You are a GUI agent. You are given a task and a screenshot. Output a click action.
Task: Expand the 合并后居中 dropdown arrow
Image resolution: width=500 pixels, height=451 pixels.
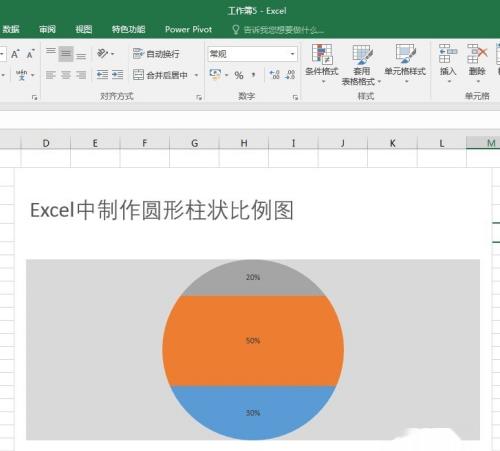(x=196, y=75)
